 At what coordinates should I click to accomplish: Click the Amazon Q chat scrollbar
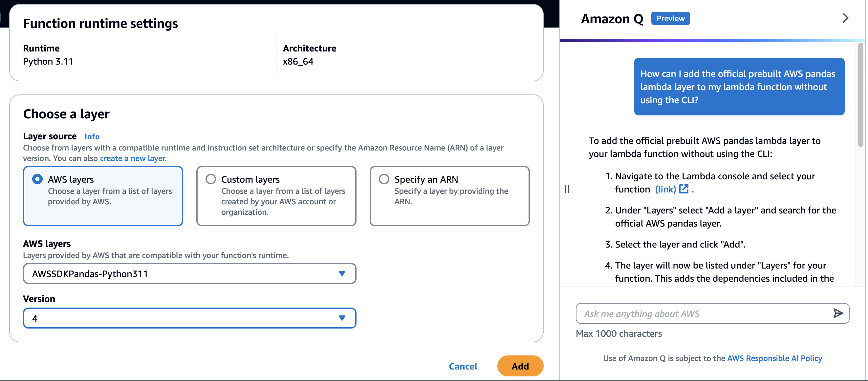coord(860,95)
